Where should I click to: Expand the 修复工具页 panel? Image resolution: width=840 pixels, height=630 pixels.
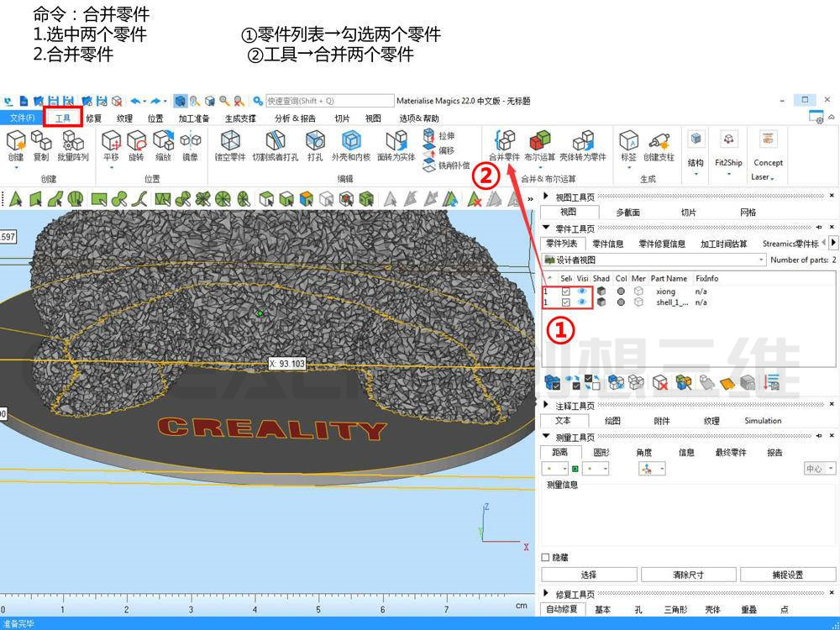(546, 594)
